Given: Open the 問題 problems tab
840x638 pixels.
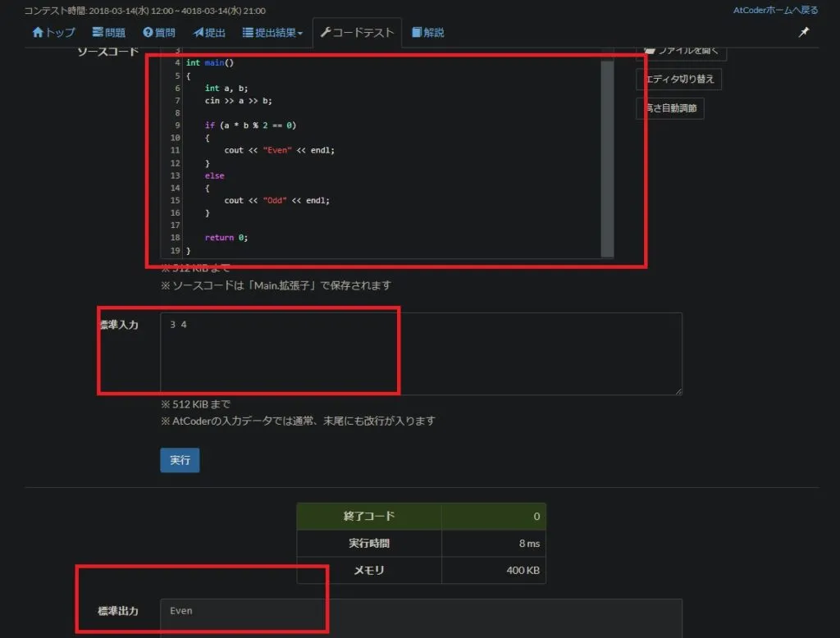Looking at the screenshot, I should point(108,33).
